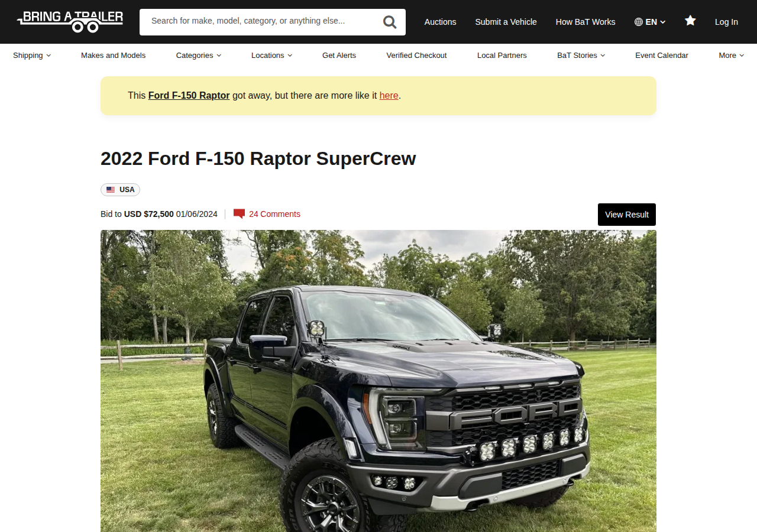Open the Raptor truck photo
This screenshot has height=532, width=757.
(378, 381)
